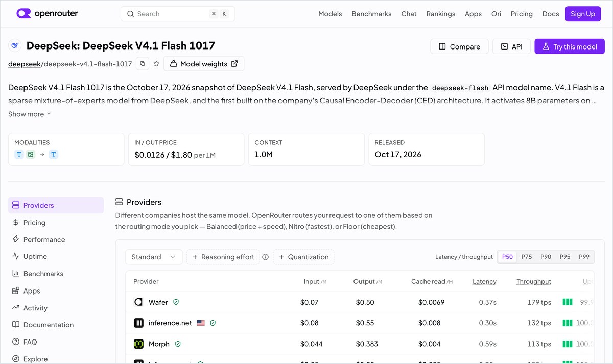Image resolution: width=613 pixels, height=364 pixels.
Task: Go to Documentation in the sidebar
Action: (56, 325)
